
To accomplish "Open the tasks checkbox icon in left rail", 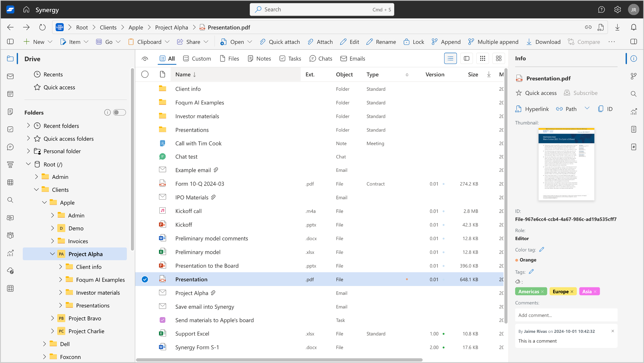I will point(10,129).
